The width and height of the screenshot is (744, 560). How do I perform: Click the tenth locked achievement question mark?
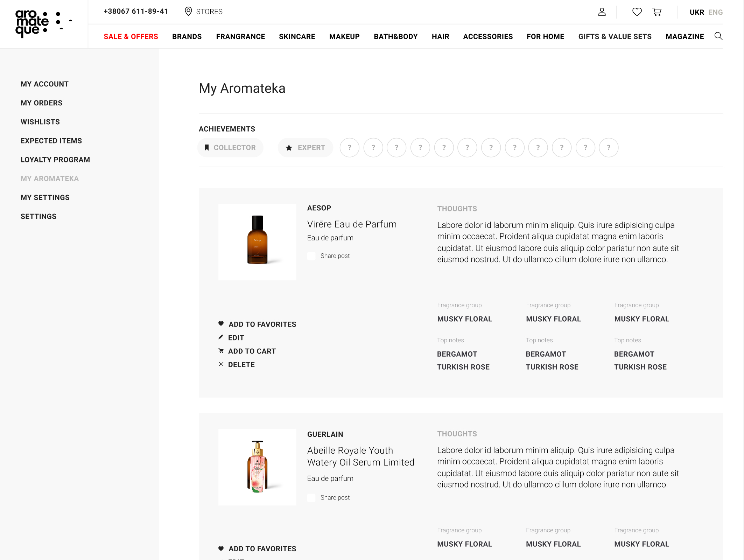tap(562, 148)
